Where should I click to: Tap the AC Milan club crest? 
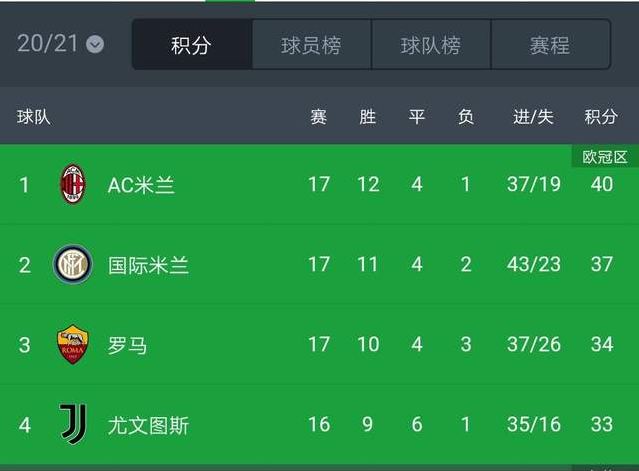click(x=73, y=184)
